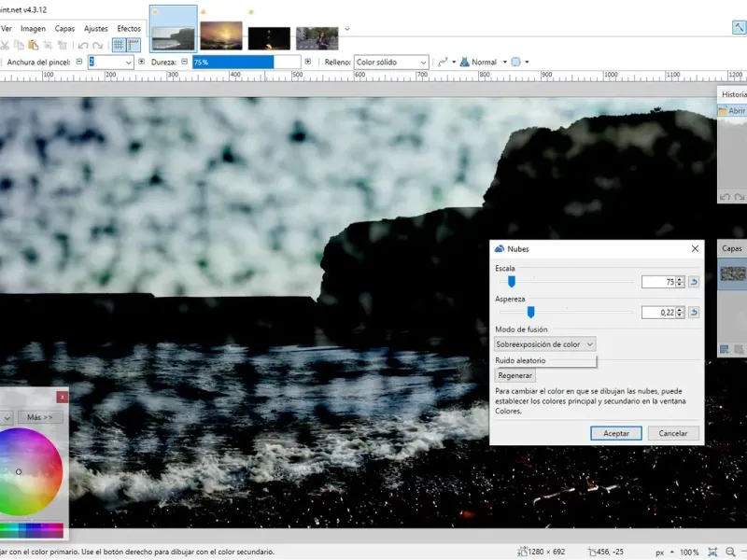This screenshot has height=560, width=747.
Task: Click the selection clipping mode icon
Action: (515, 62)
